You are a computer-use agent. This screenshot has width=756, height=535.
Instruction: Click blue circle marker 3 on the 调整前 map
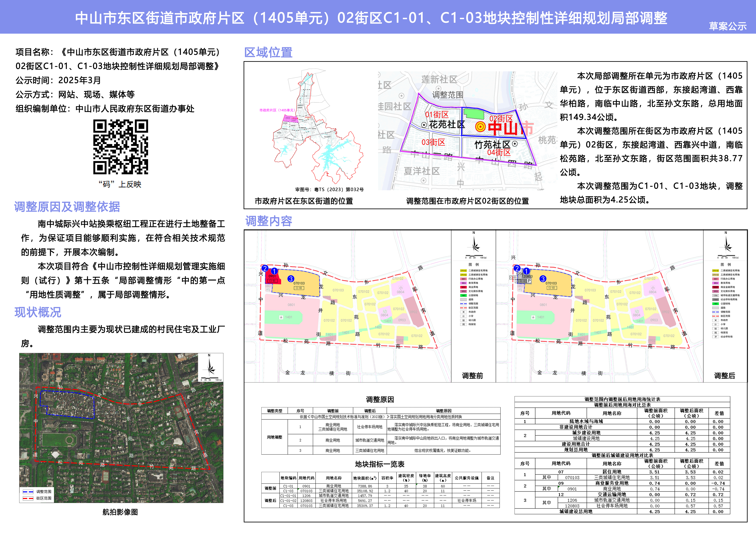[x=291, y=279]
